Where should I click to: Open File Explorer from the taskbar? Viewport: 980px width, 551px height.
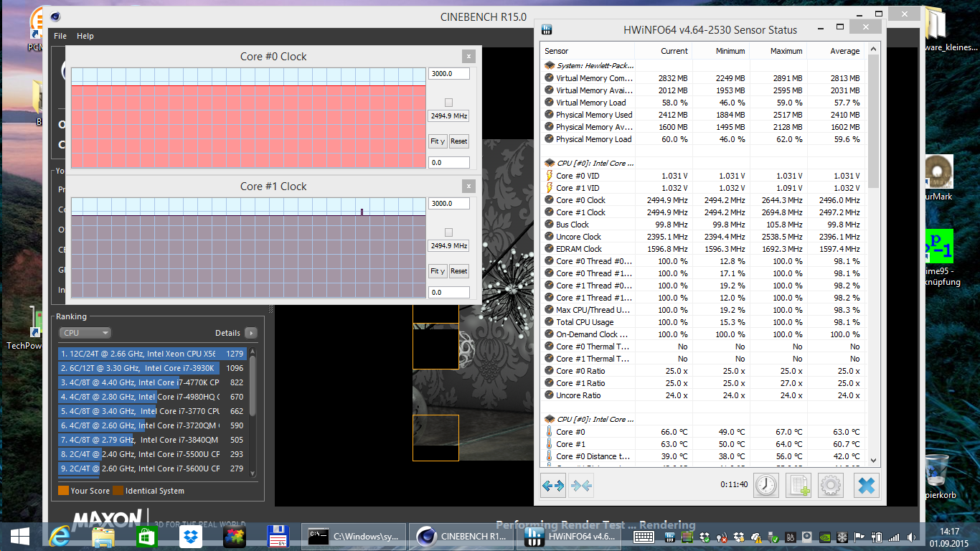click(103, 537)
